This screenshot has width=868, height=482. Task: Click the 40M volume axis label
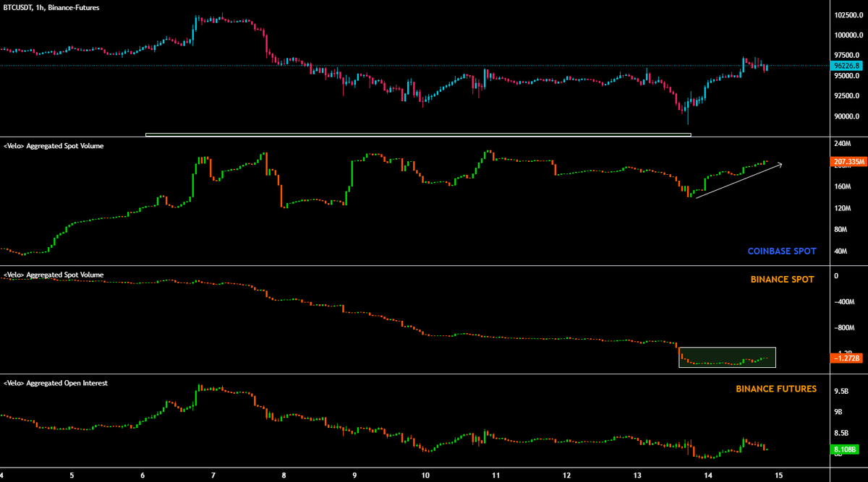pos(841,251)
